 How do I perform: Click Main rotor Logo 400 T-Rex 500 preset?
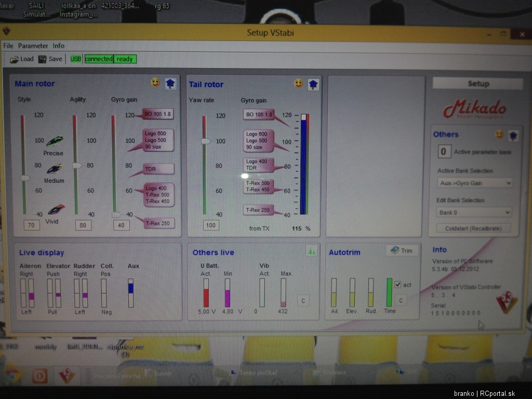coord(158,195)
